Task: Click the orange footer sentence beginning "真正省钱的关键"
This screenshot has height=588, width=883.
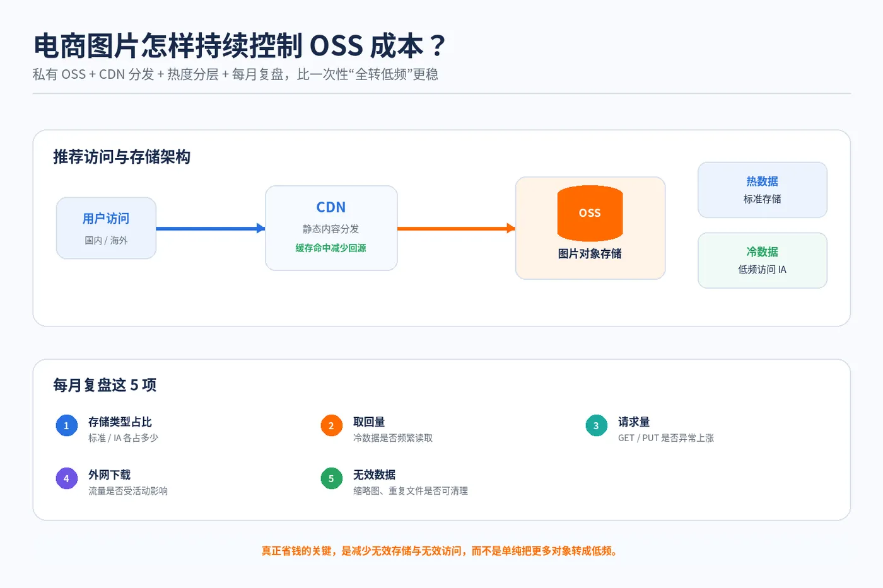Action: pos(440,551)
